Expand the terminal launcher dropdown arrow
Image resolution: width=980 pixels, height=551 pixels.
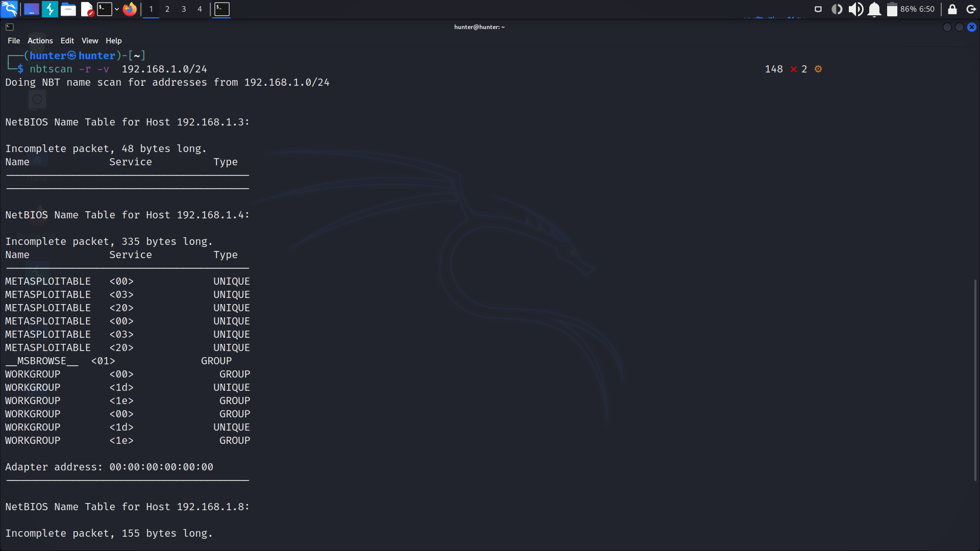(x=117, y=9)
